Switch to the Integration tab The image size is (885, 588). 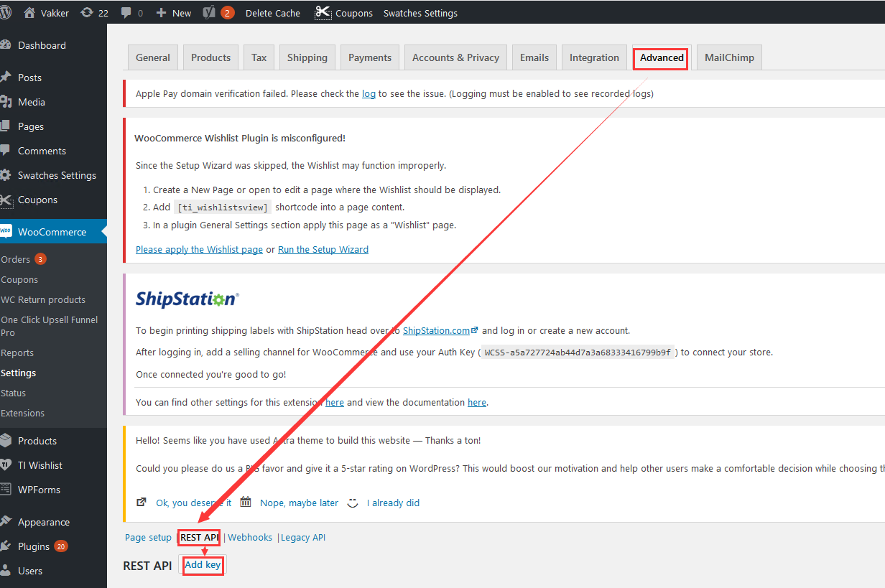(594, 57)
